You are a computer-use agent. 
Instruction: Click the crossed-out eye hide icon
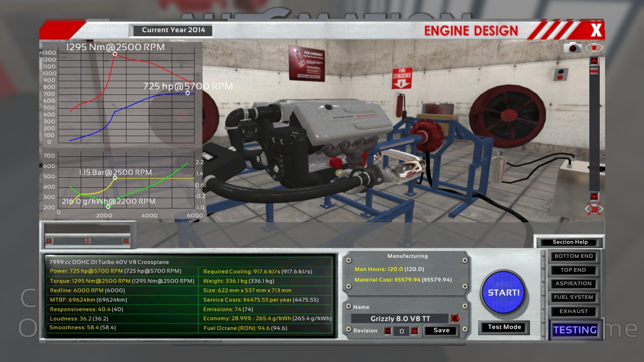(594, 209)
